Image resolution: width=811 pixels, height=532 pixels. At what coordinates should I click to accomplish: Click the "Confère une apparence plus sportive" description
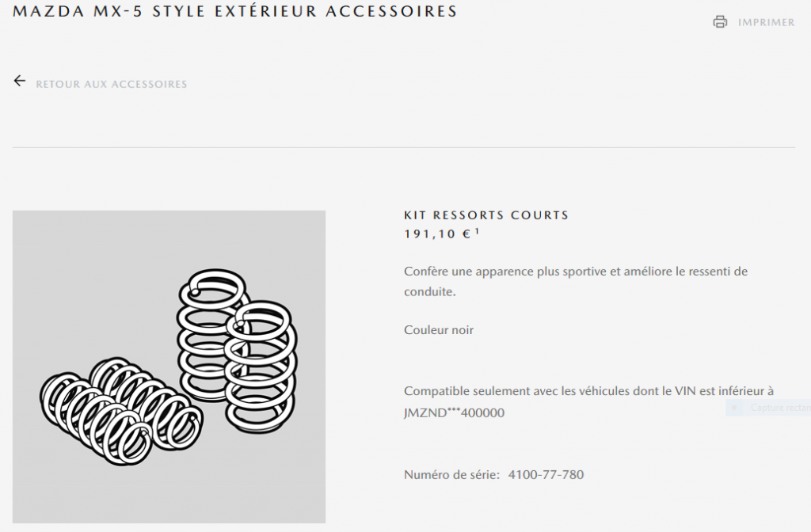(x=576, y=281)
